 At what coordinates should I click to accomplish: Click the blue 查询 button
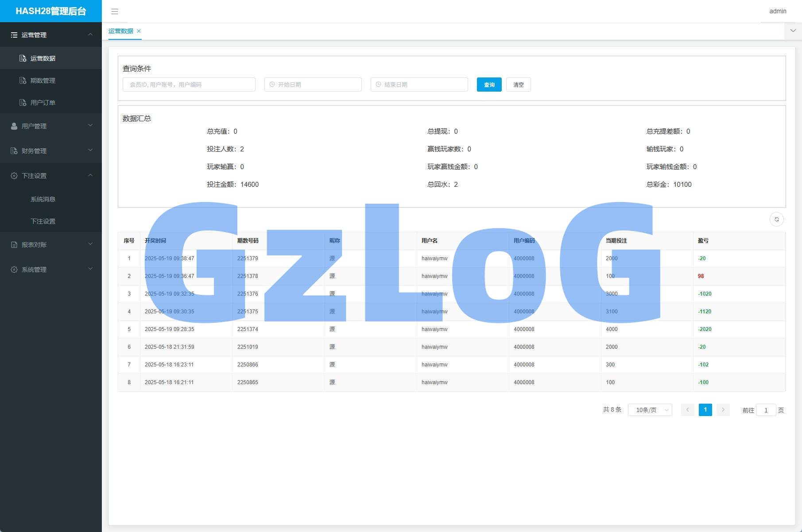489,85
